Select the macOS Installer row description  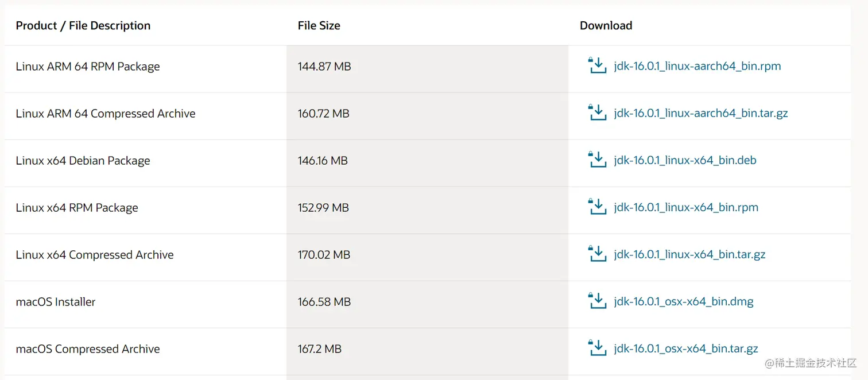56,302
